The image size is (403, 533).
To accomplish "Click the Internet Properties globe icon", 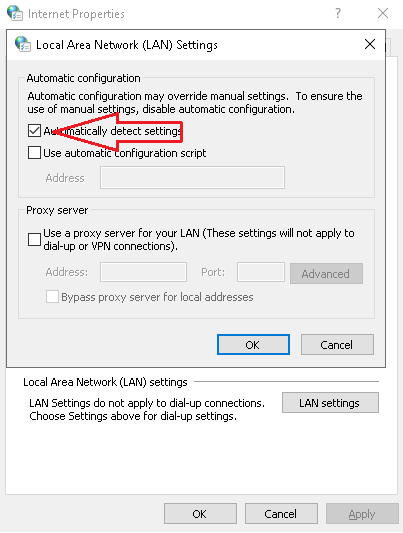I will click(15, 13).
